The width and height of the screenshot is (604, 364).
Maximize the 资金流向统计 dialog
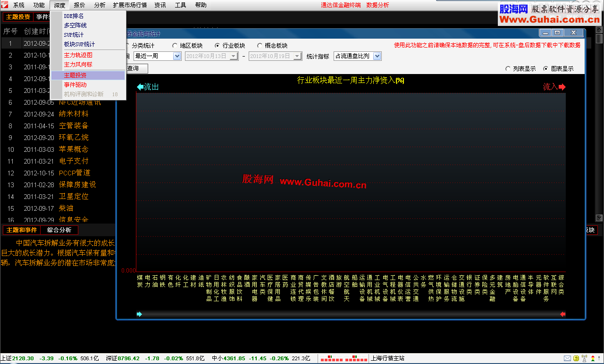tap(557, 33)
